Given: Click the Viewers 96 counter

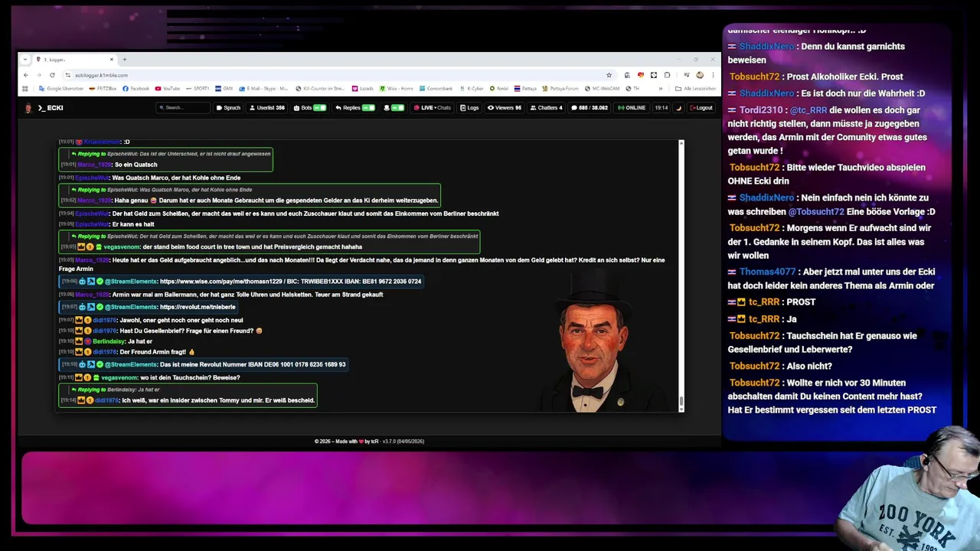Looking at the screenshot, I should pyautogui.click(x=505, y=108).
